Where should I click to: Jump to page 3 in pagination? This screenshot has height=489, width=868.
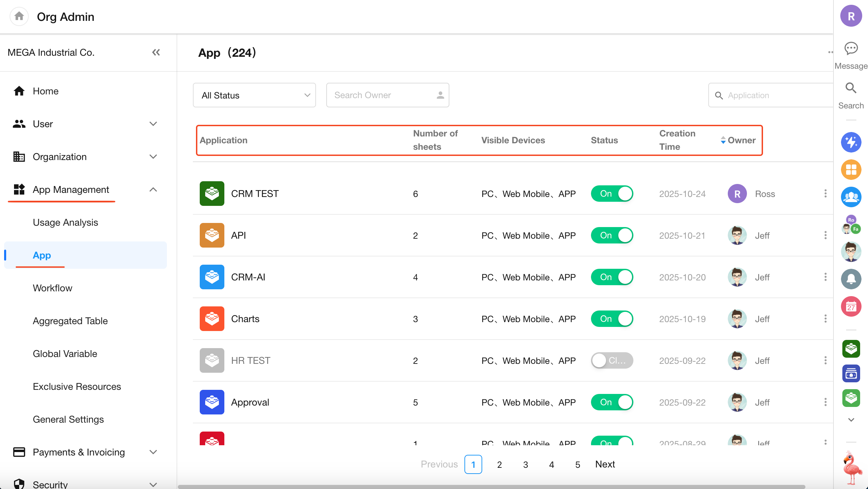pos(525,464)
